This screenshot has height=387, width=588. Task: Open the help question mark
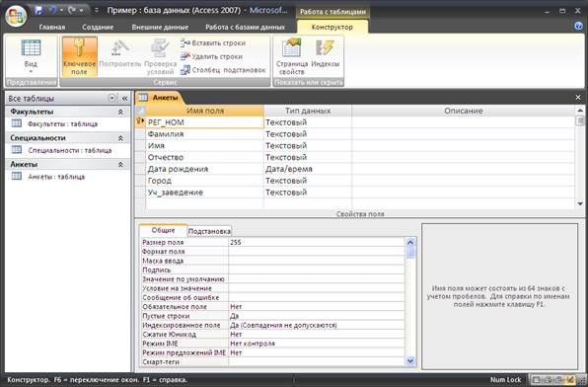(x=578, y=26)
